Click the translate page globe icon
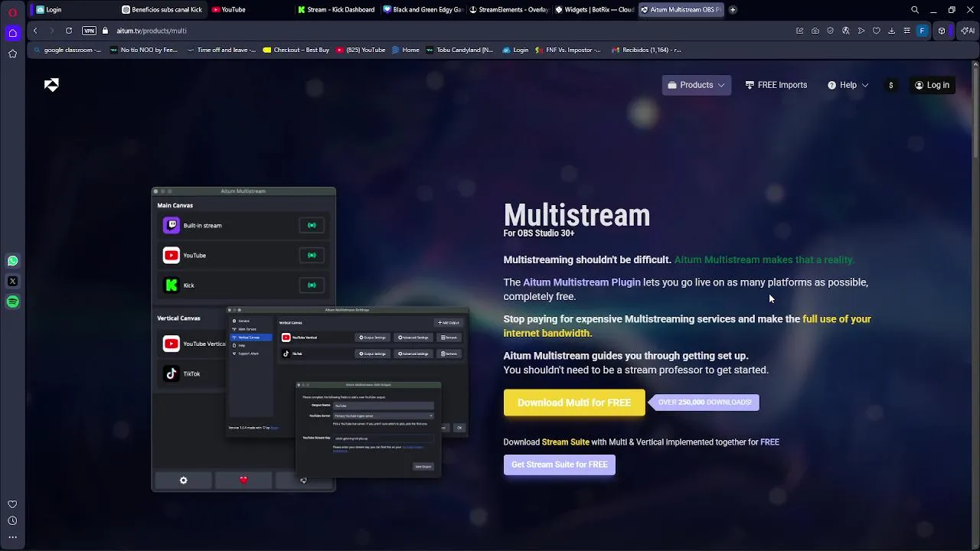The image size is (980, 551). click(x=846, y=31)
